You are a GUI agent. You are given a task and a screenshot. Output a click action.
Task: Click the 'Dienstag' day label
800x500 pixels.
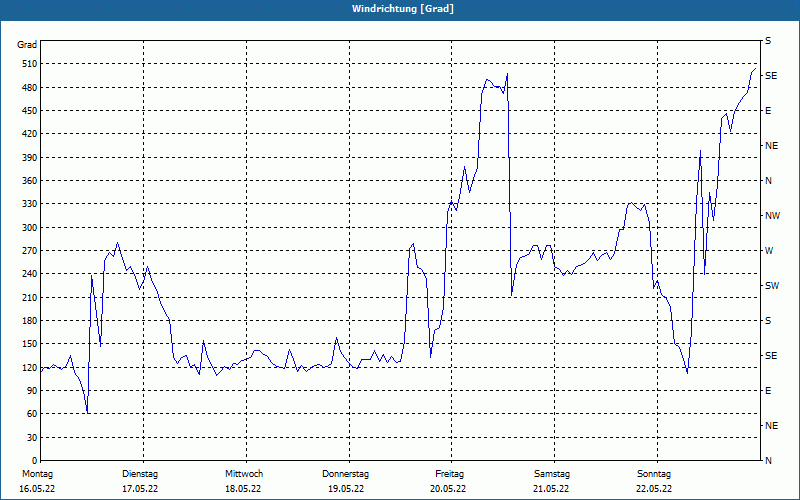140,474
